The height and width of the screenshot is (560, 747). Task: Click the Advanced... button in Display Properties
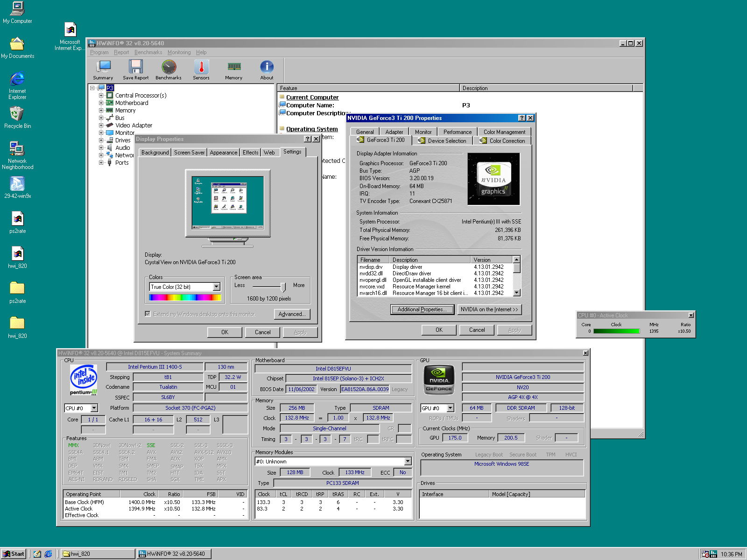coord(292,314)
